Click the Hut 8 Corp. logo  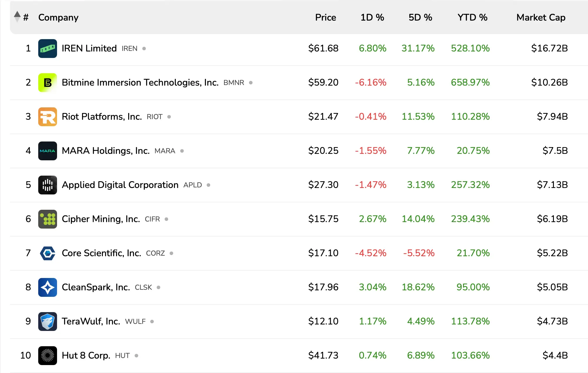(x=47, y=356)
